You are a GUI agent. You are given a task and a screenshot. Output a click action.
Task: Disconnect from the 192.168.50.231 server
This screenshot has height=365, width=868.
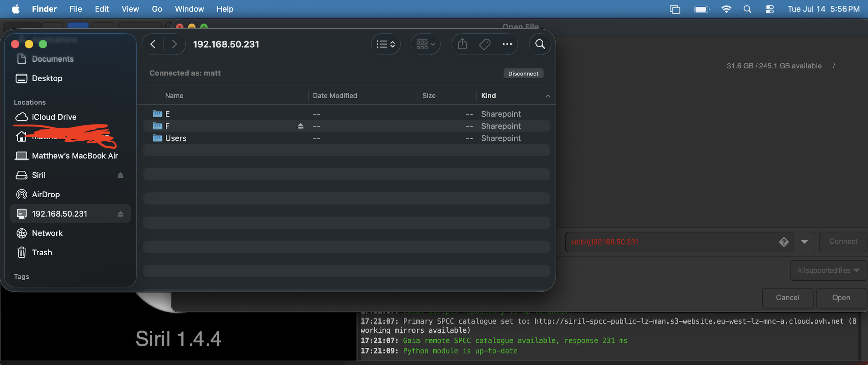[x=523, y=74]
